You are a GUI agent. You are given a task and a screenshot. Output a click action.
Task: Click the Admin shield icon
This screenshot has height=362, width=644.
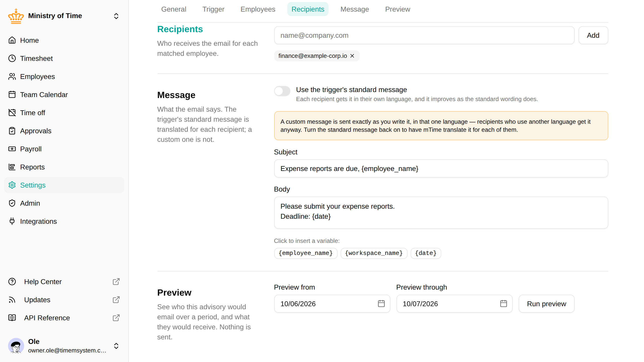[x=12, y=203]
